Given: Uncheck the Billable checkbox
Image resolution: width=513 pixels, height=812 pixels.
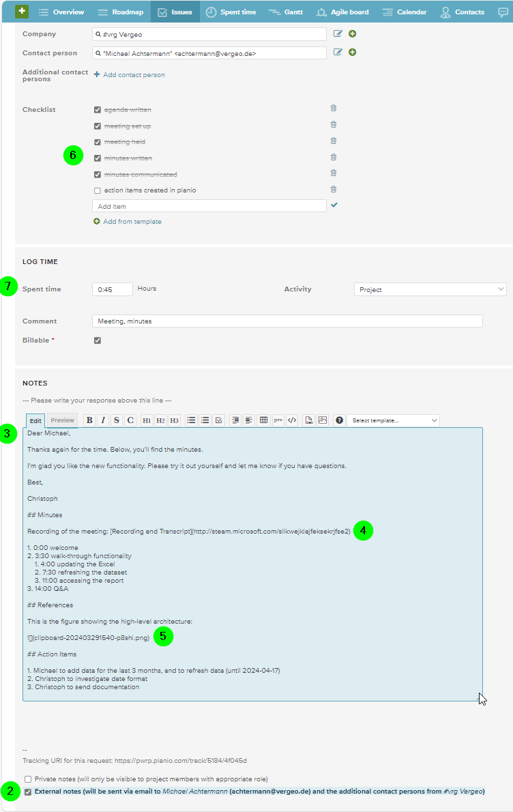Looking at the screenshot, I should [98, 340].
